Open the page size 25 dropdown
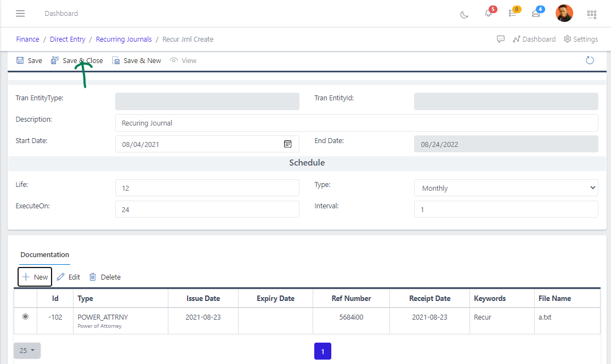 click(27, 351)
